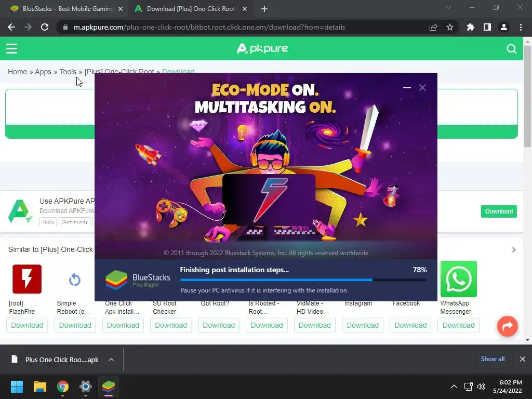
Task: Click Tools breadcrumb link
Action: pyautogui.click(x=68, y=72)
